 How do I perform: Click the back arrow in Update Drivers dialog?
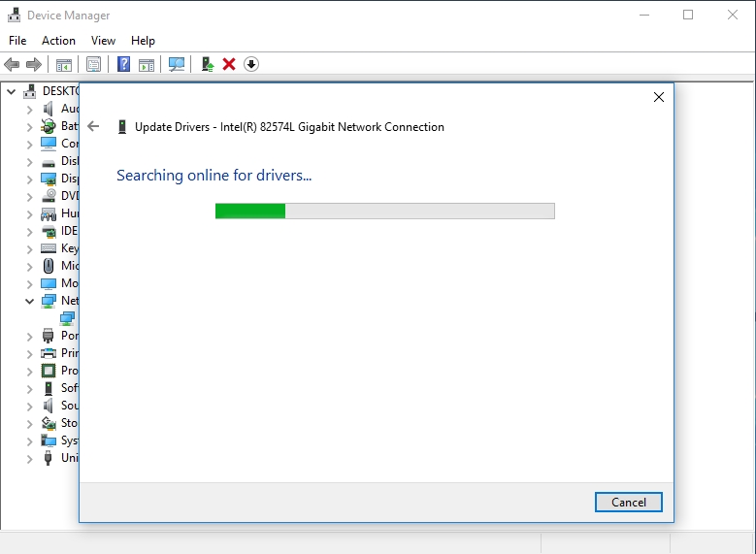coord(93,126)
